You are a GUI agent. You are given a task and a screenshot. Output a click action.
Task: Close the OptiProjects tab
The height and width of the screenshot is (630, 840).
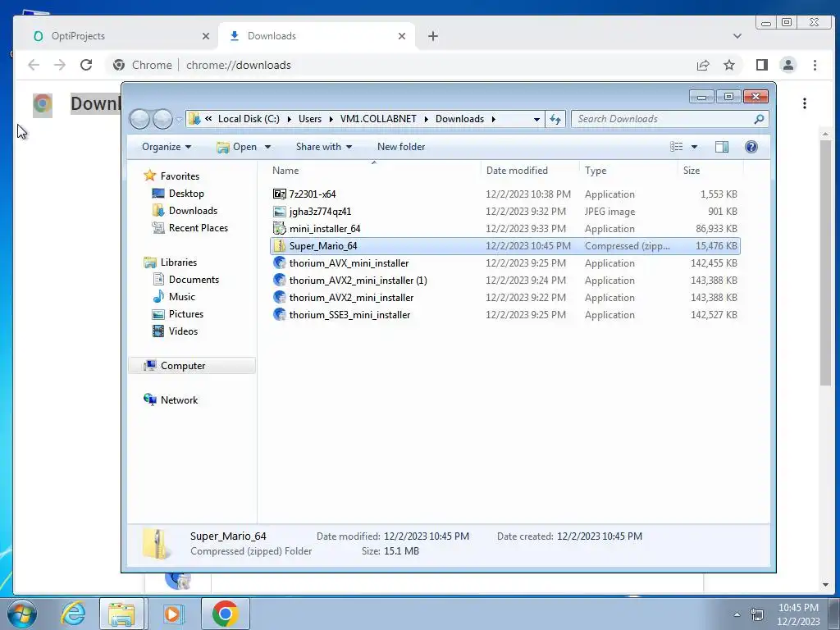tap(206, 36)
